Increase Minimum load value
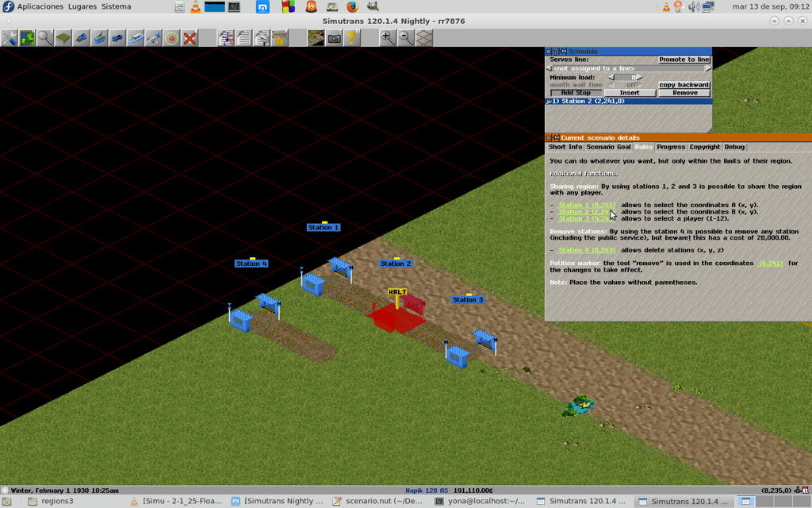The image size is (812, 508). pos(640,77)
